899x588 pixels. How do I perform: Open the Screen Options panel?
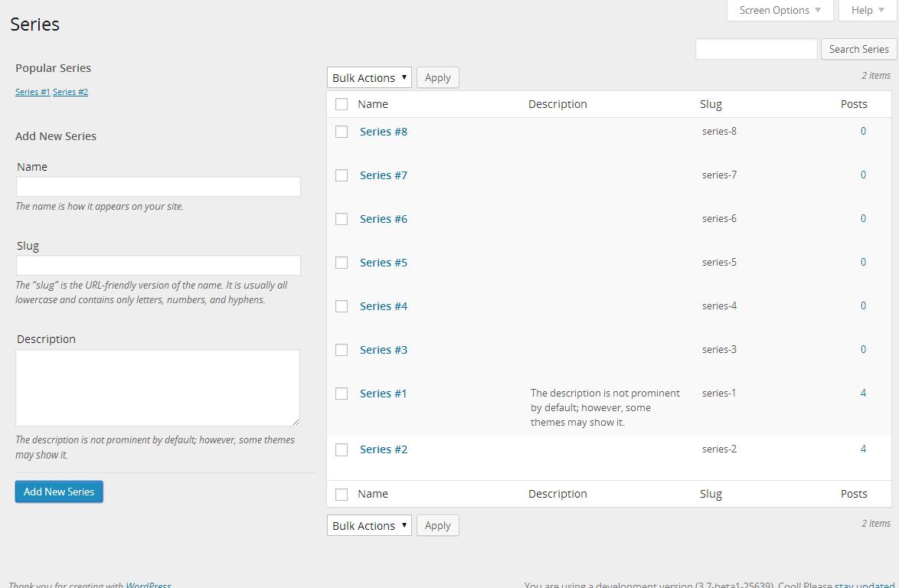click(x=780, y=10)
